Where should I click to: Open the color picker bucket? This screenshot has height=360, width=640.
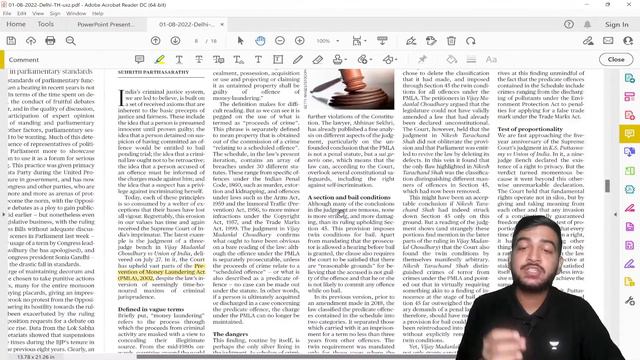point(451,60)
